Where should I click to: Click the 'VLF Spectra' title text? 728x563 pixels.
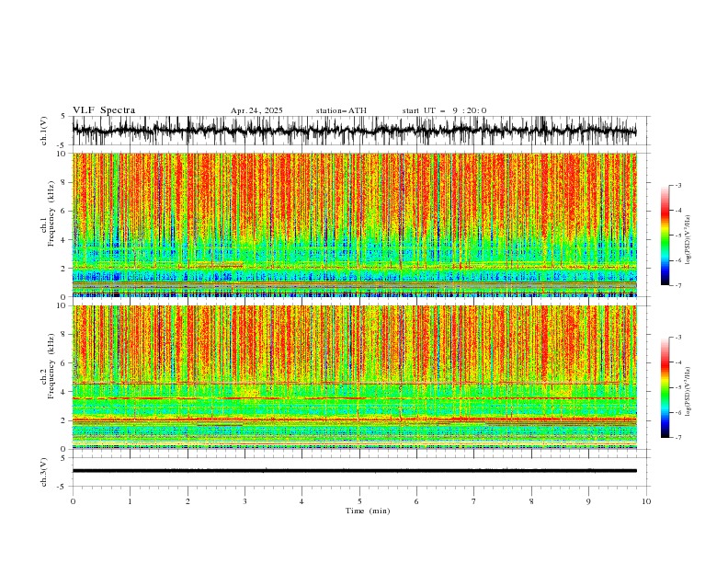pyautogui.click(x=104, y=110)
